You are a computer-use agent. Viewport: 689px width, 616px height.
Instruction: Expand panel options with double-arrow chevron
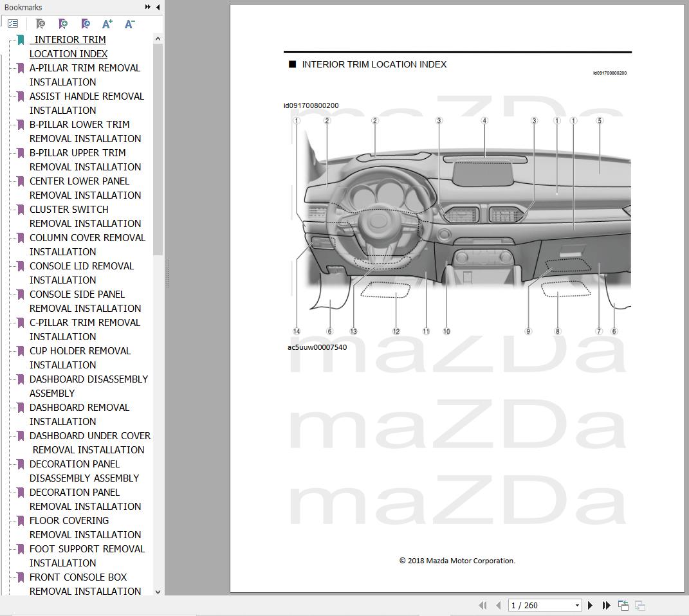[148, 7]
